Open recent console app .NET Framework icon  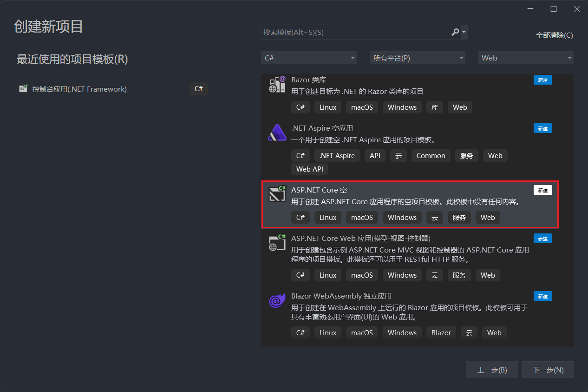[23, 89]
